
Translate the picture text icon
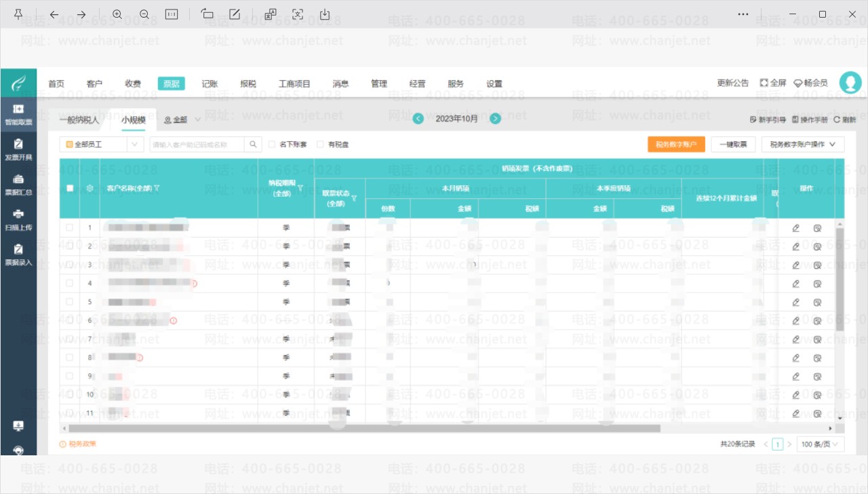(271, 14)
